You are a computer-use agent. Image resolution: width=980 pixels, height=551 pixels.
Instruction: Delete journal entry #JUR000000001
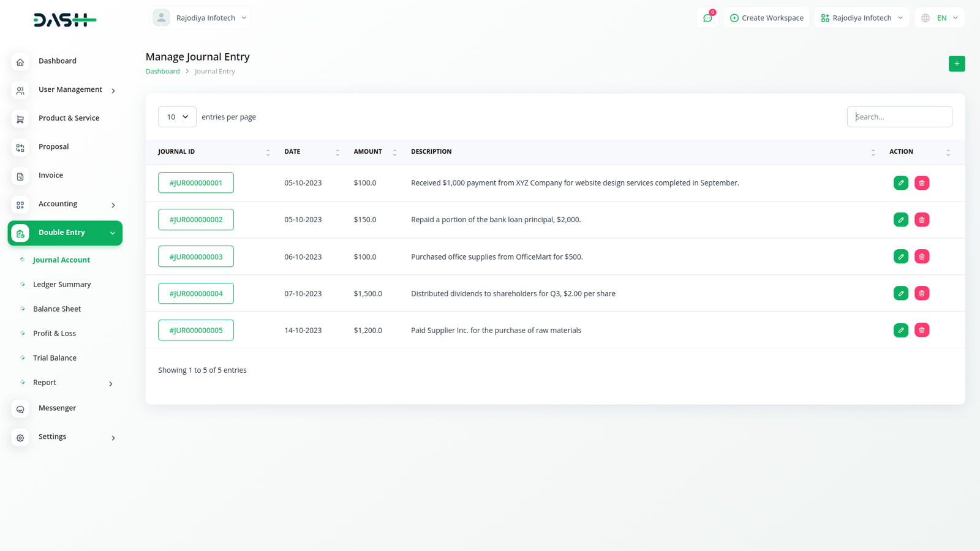pos(922,183)
